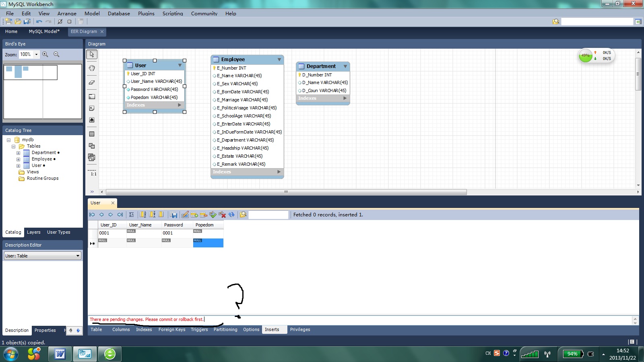Click the open model folder icon
The height and width of the screenshot is (362, 644).
click(18, 22)
